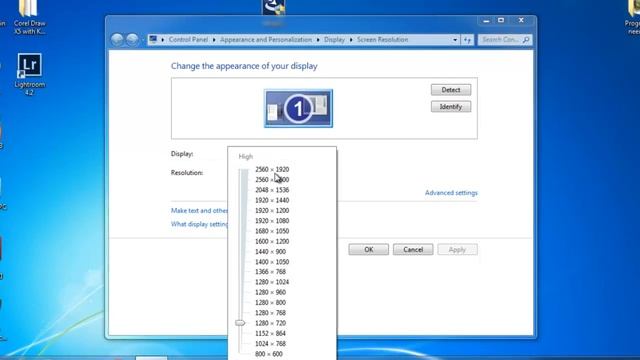Open the Lightroom 4.2 desktop shortcut
The width and height of the screenshot is (640, 360).
[29, 73]
